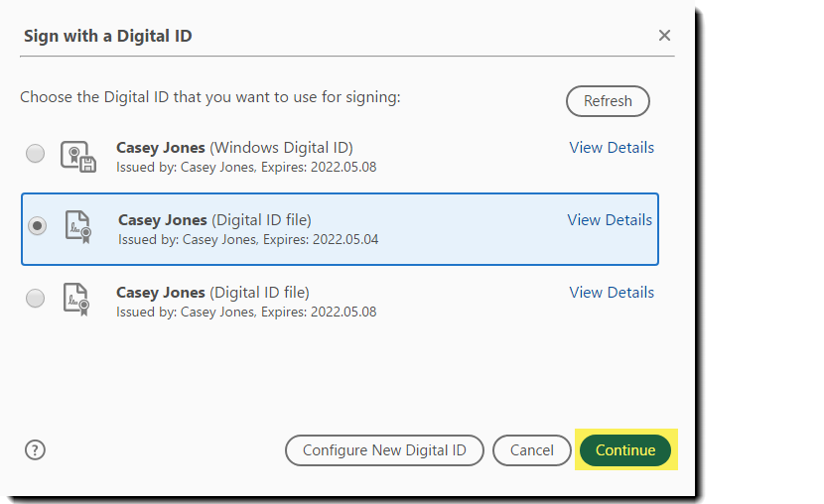
Task: Open help via the question mark icon
Action: tap(35, 449)
